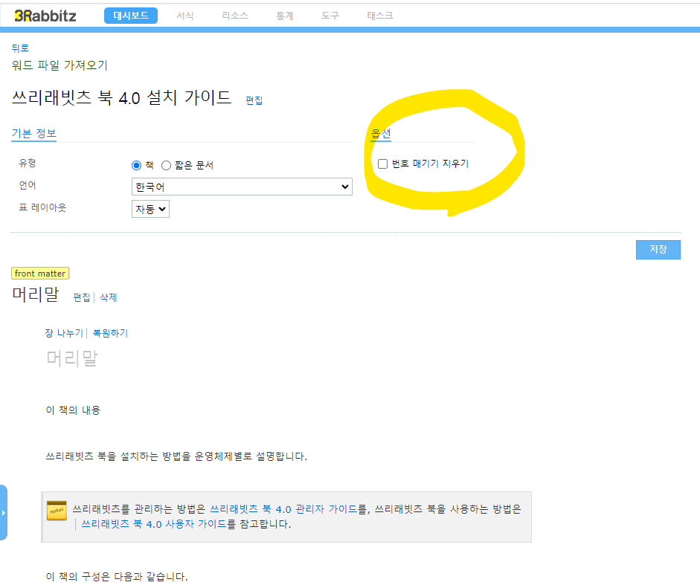This screenshot has height=588, width=700.
Task: Open the 도구 menu
Action: [x=330, y=16]
